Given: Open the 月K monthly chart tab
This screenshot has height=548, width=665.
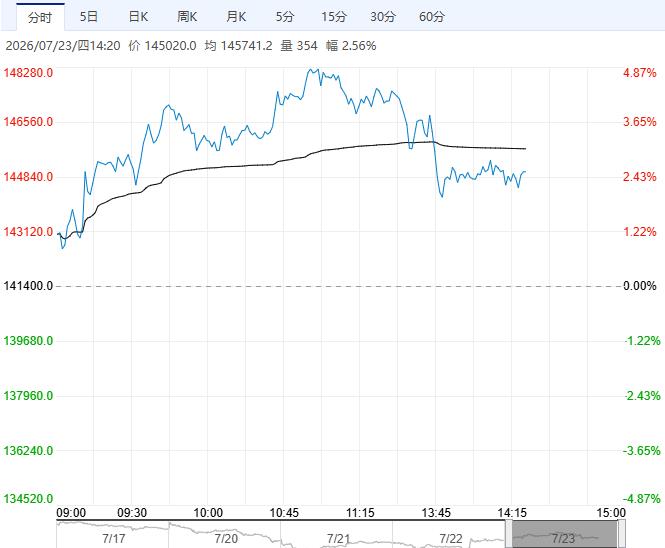Looking at the screenshot, I should [x=236, y=17].
